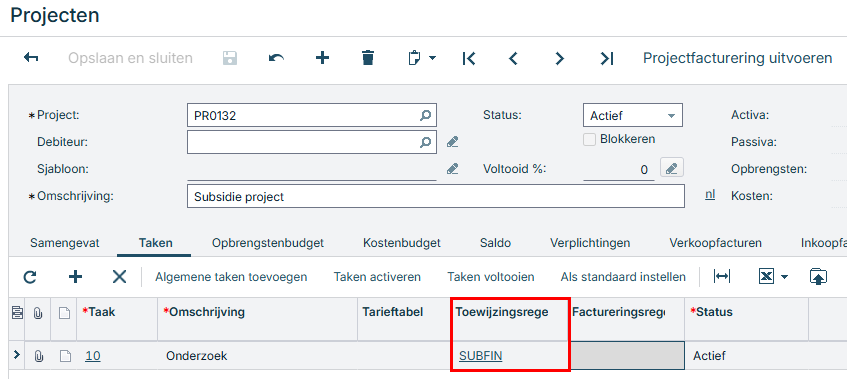This screenshot has width=847, height=379.
Task: Open the Excel export dropdown arrow
Action: click(784, 277)
